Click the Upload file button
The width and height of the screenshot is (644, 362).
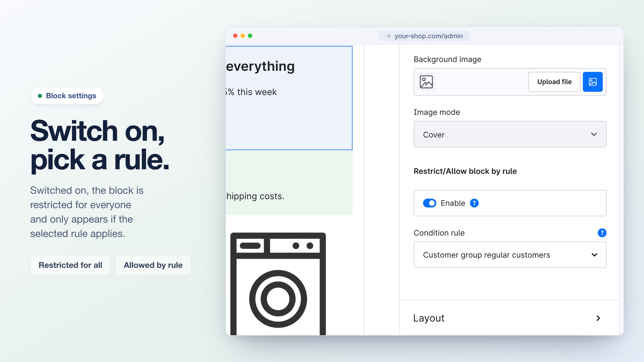click(554, 82)
